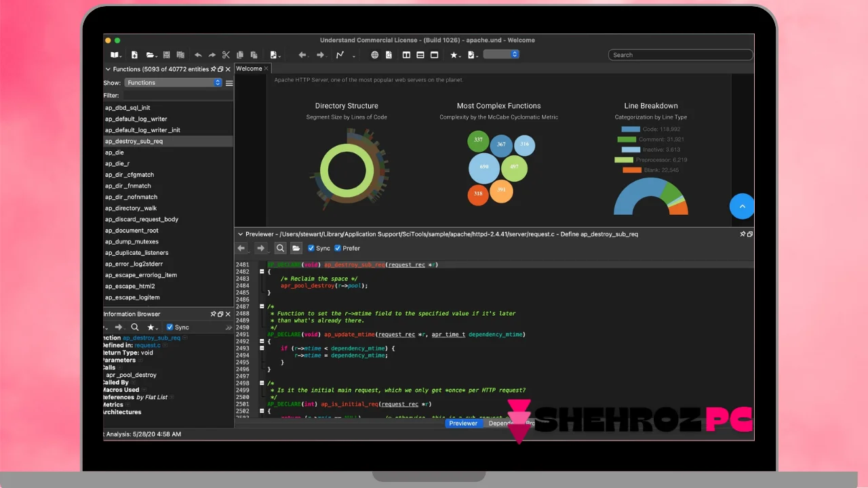Image resolution: width=868 pixels, height=488 pixels.
Task: Click the New File toolbar icon
Action: [x=134, y=55]
